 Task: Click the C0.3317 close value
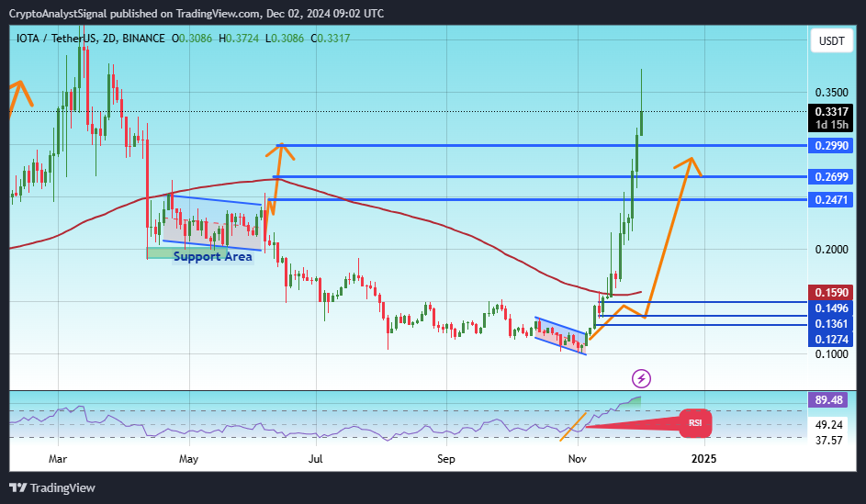(x=330, y=38)
